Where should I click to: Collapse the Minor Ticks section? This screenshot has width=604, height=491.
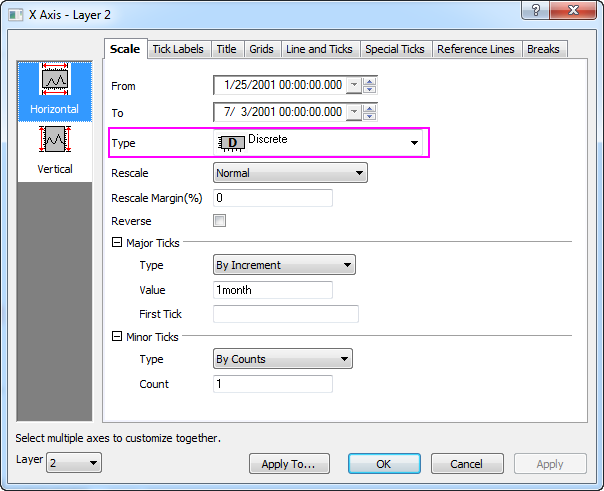point(117,336)
